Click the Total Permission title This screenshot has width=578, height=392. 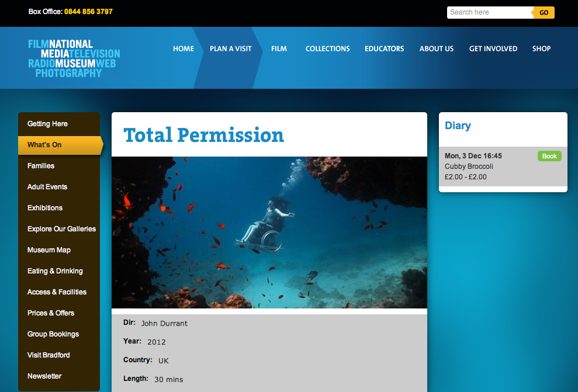[203, 135]
